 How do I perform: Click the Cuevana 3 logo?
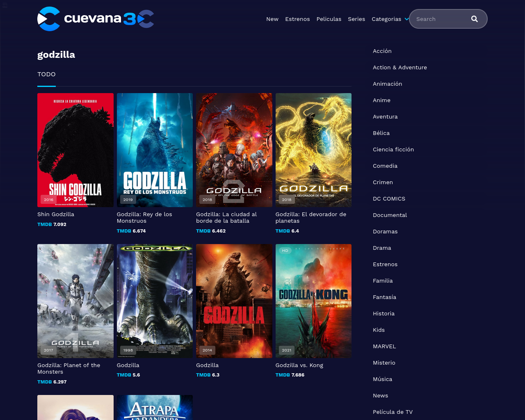96,19
